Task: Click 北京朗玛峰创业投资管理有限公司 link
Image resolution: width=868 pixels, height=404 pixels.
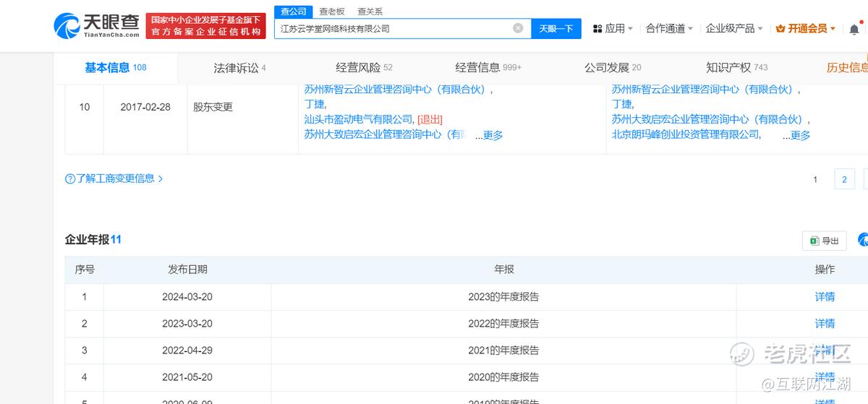Action: (686, 134)
